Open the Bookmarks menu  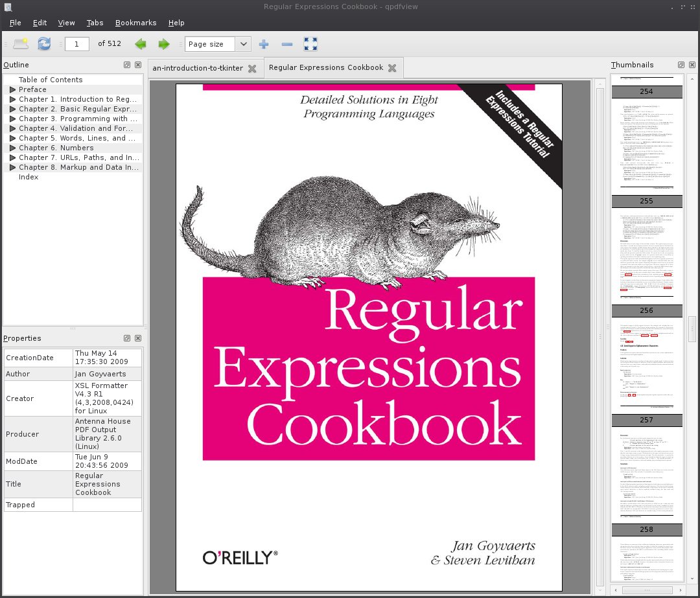[x=135, y=23]
